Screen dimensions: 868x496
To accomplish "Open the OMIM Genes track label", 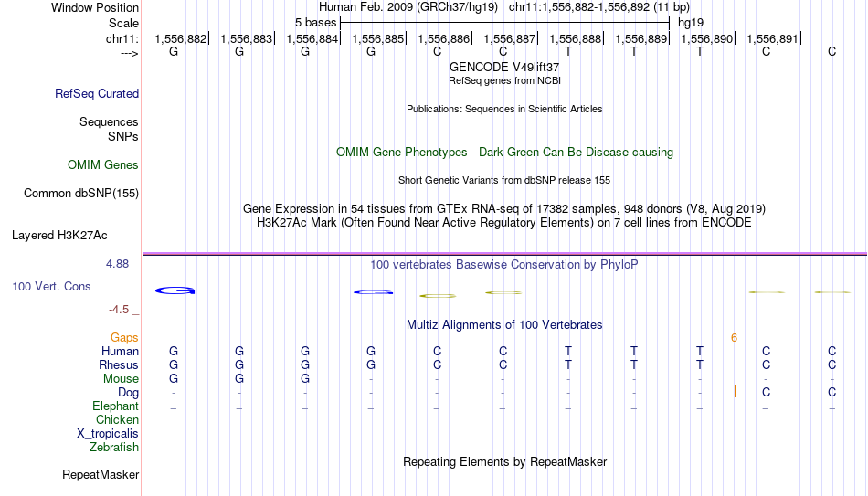I will pyautogui.click(x=103, y=165).
